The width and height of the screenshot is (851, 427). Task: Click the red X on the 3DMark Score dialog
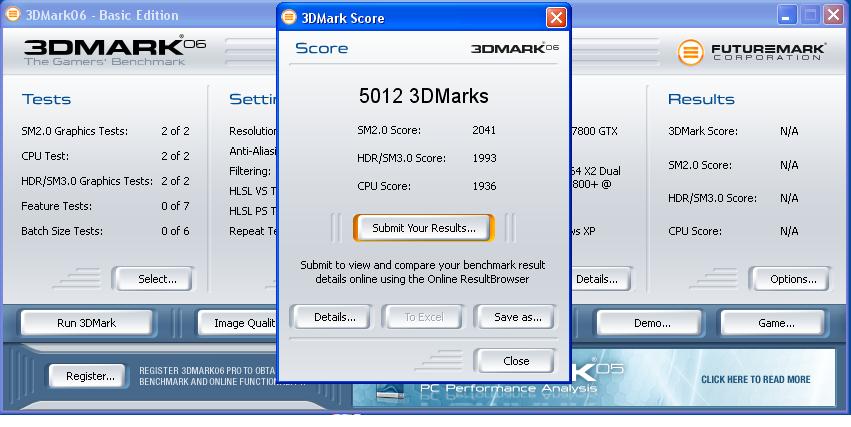[556, 17]
